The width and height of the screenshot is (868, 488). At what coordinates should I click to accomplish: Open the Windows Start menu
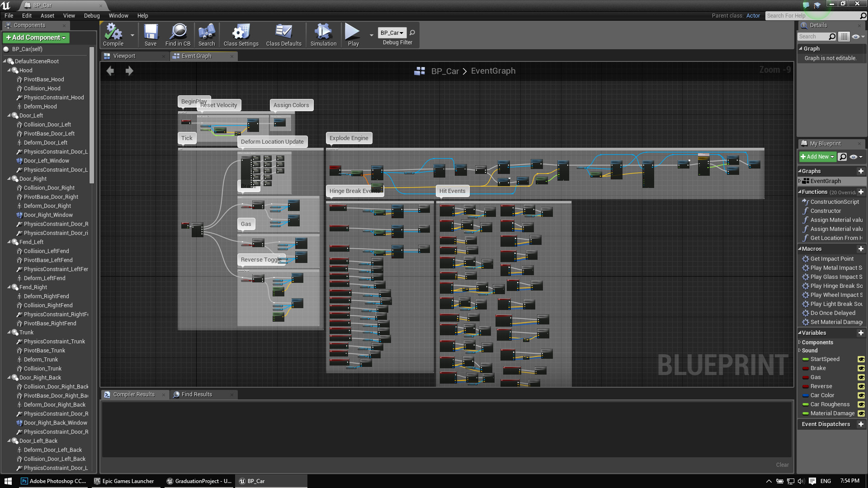coord(8,481)
